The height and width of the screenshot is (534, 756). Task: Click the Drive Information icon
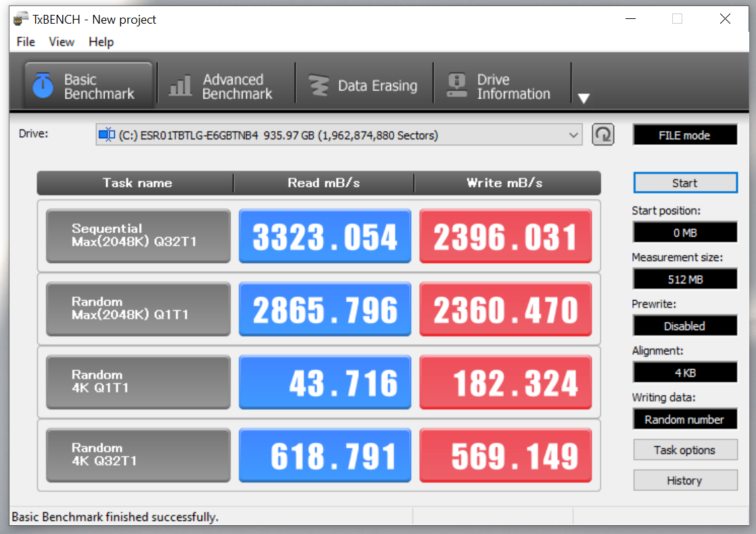click(456, 85)
